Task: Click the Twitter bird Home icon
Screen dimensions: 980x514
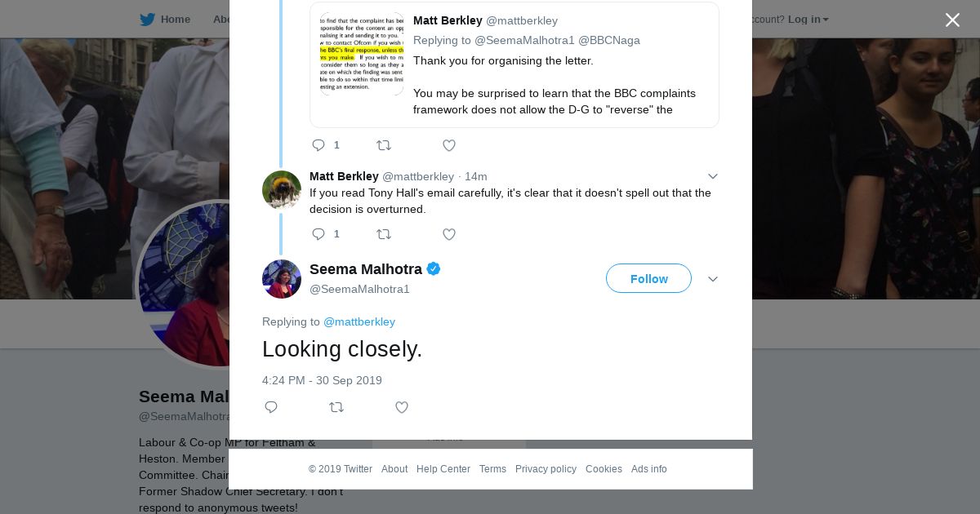Action: (x=148, y=20)
